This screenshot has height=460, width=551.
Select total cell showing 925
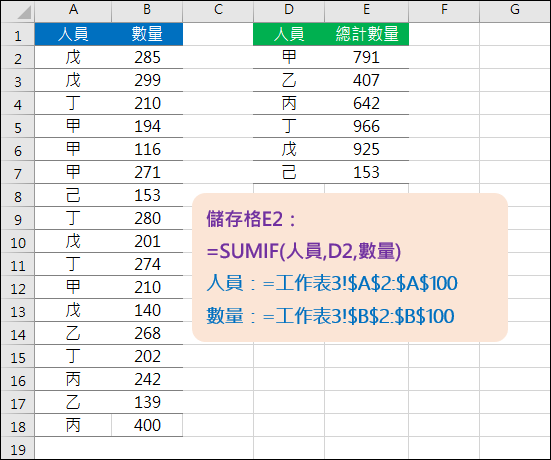367,149
